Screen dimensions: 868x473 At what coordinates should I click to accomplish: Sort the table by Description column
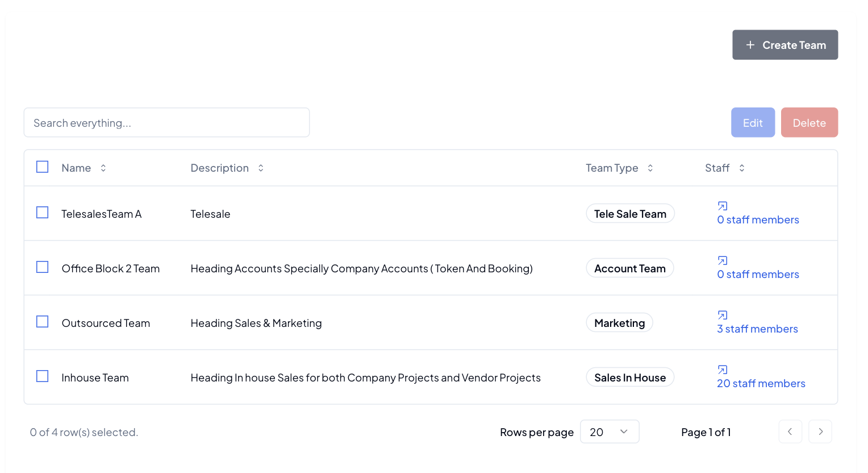261,168
